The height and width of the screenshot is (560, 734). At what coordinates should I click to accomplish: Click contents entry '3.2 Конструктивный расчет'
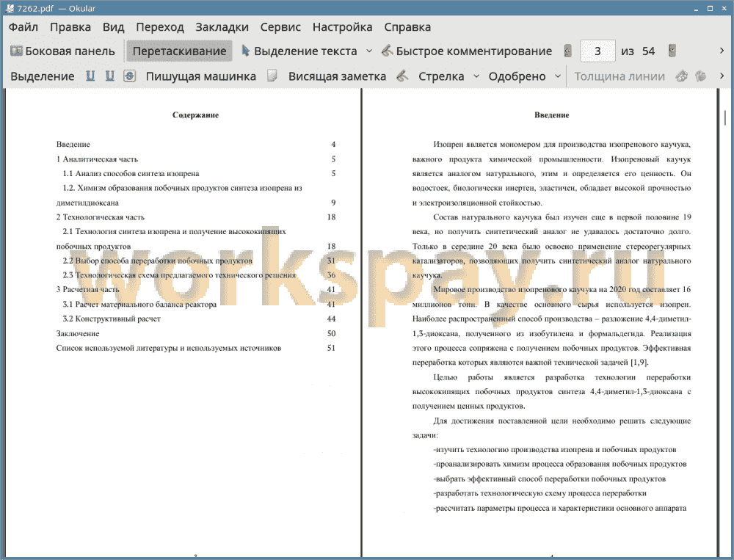pos(112,319)
